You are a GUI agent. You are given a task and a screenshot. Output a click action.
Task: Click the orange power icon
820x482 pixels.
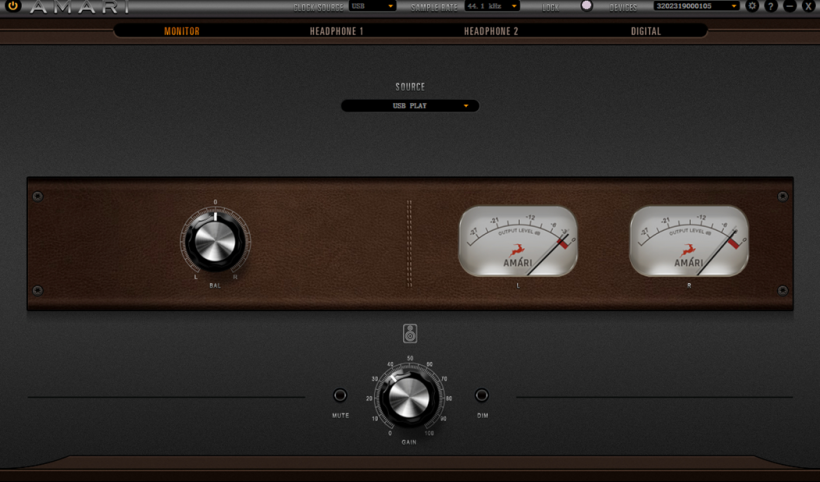[x=13, y=6]
